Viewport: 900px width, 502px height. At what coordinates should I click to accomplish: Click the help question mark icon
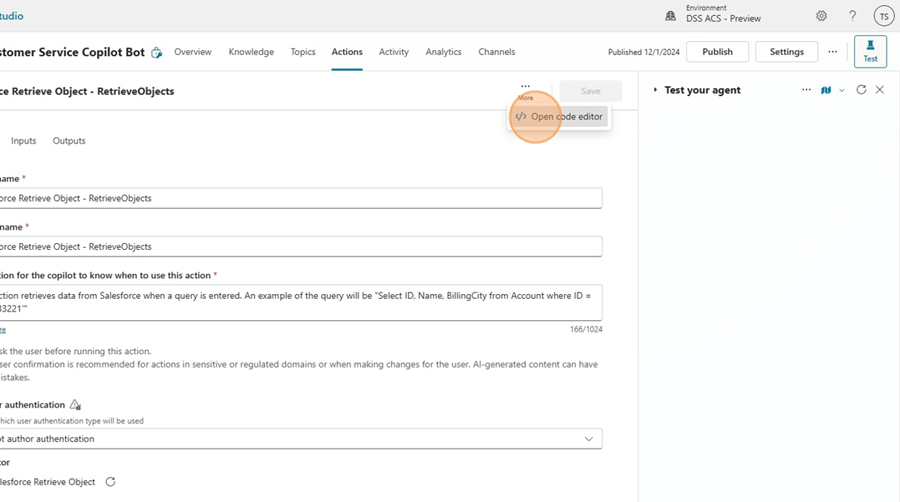[x=852, y=16]
